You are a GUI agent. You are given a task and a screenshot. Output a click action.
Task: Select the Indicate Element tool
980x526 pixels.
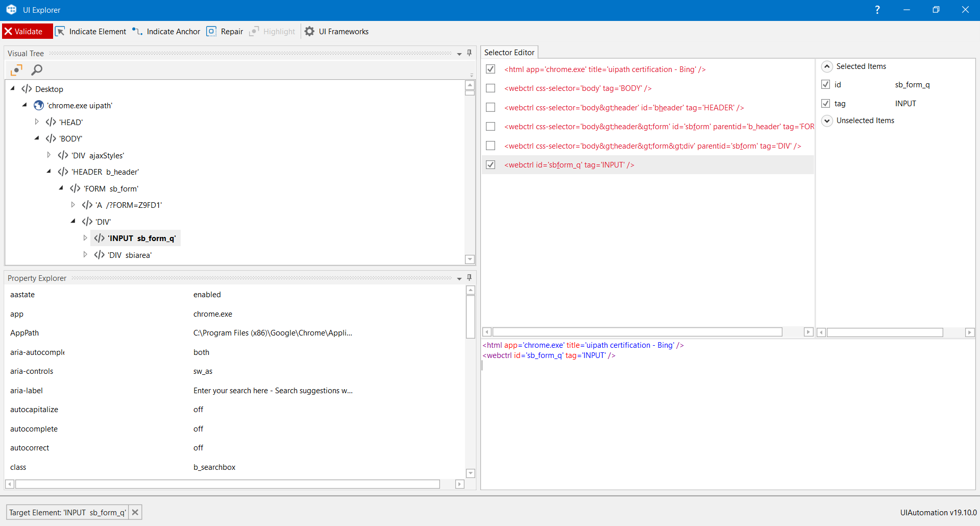[x=91, y=32]
